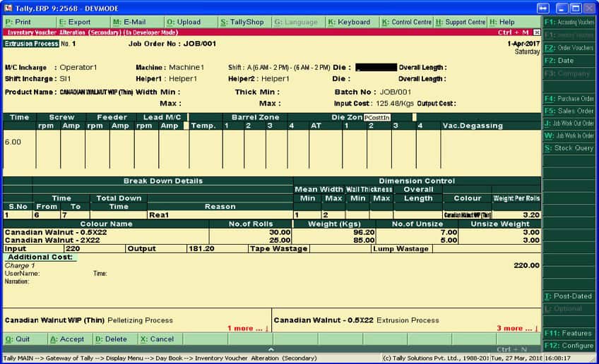The width and height of the screenshot is (599, 364).
Task: Click X: Cancel button
Action: tap(161, 339)
